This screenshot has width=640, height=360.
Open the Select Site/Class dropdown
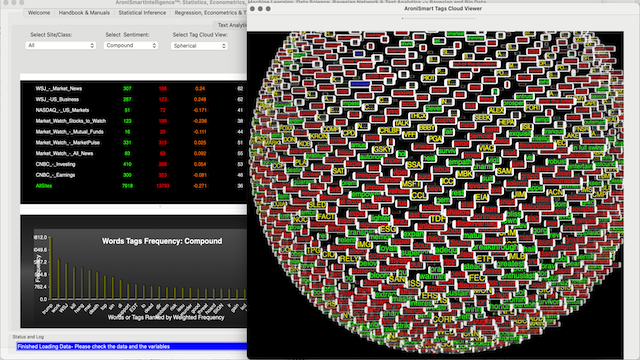(60, 45)
